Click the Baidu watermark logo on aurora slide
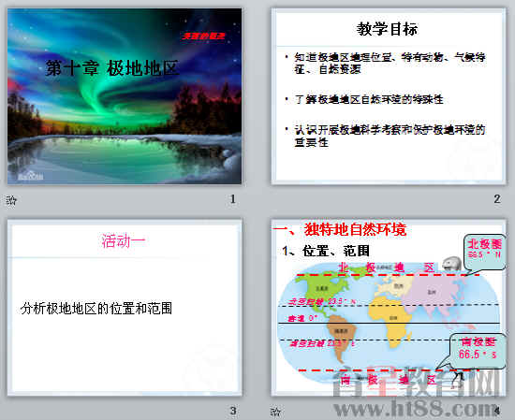 (x=30, y=176)
